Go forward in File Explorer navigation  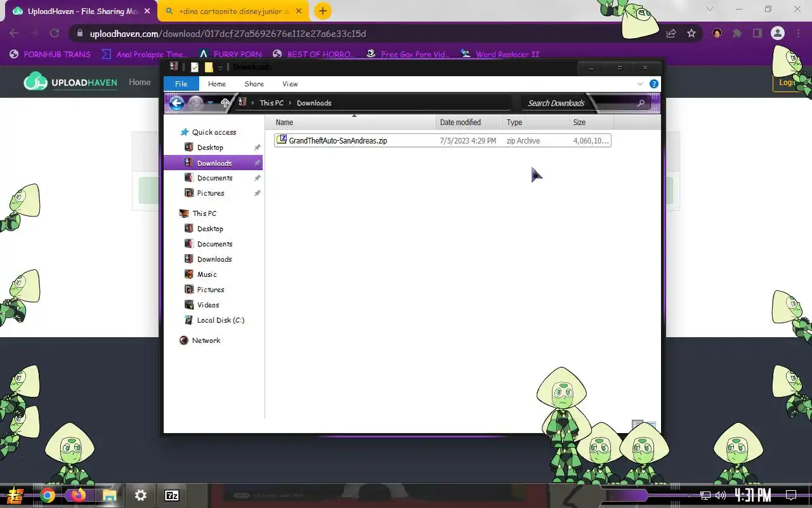(x=196, y=103)
